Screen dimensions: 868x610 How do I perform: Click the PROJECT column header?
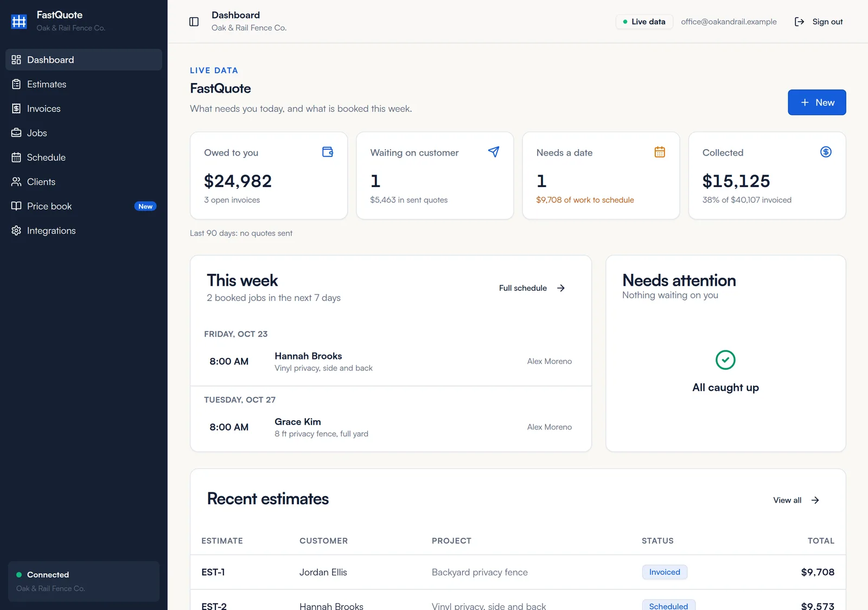[x=451, y=541]
